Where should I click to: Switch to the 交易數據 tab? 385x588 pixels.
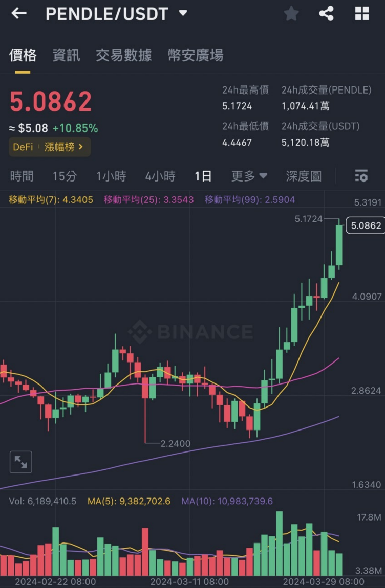click(x=123, y=55)
